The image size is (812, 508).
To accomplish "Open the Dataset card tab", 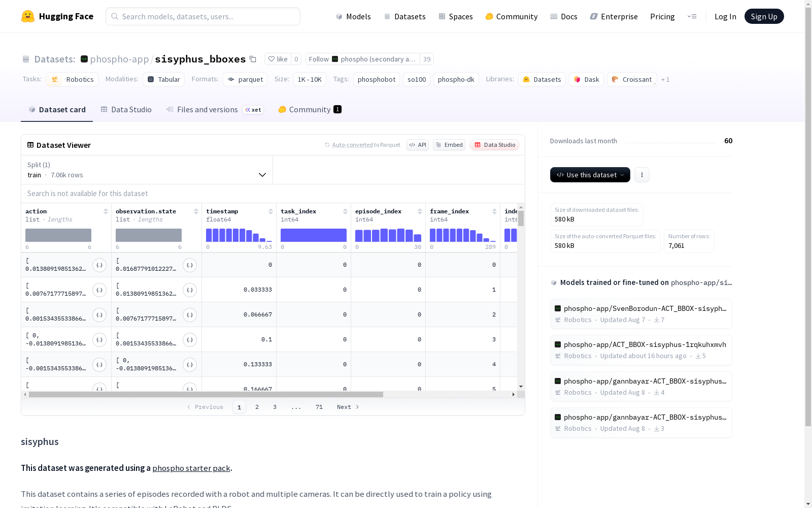I will tap(57, 110).
